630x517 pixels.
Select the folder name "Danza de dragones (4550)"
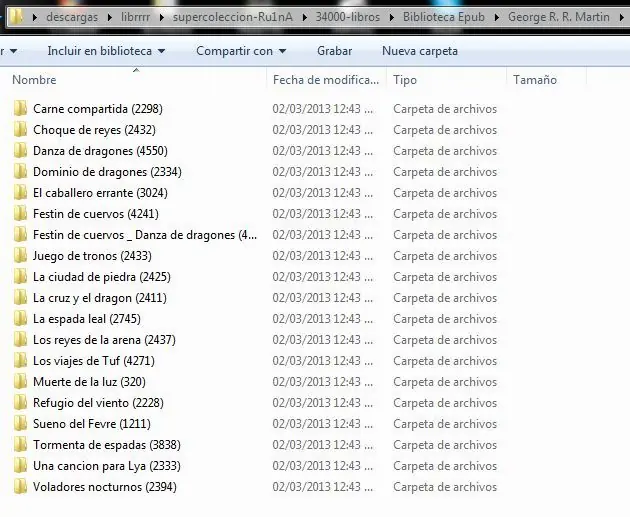(x=100, y=151)
